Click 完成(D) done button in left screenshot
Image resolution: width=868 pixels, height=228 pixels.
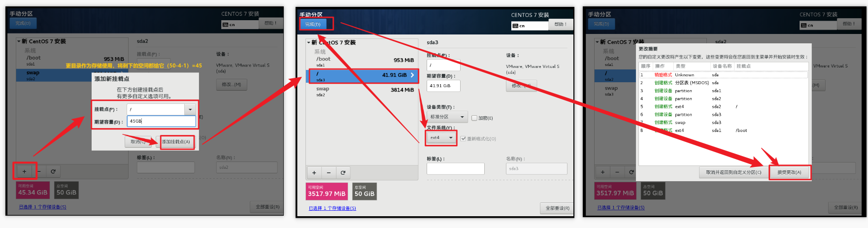point(23,23)
